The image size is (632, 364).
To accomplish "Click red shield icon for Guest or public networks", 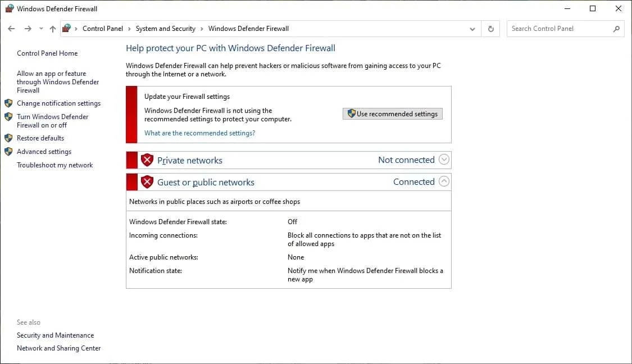I will [x=147, y=182].
